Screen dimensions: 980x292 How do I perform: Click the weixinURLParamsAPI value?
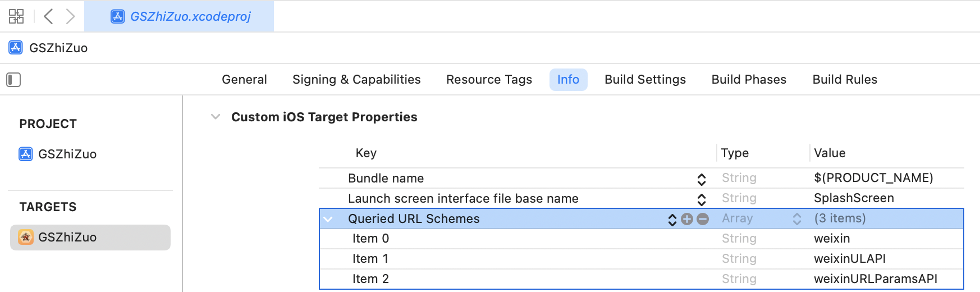coord(876,279)
